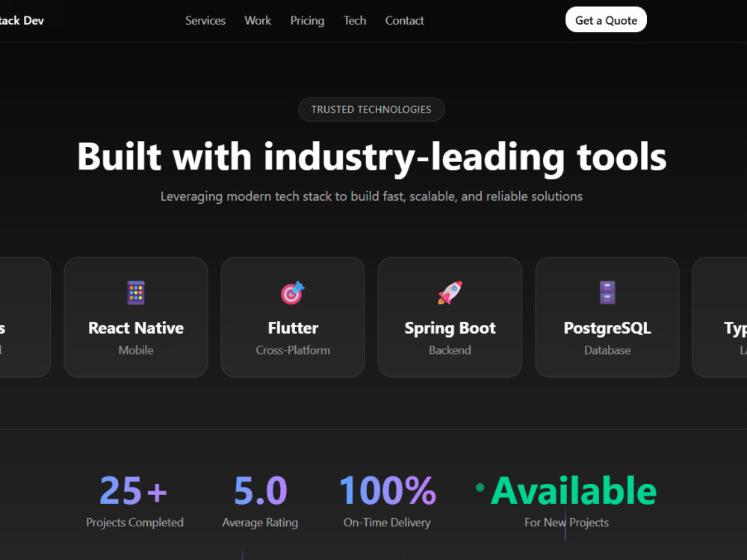This screenshot has height=560, width=747.
Task: Click the React Native grid icon
Action: tap(136, 293)
